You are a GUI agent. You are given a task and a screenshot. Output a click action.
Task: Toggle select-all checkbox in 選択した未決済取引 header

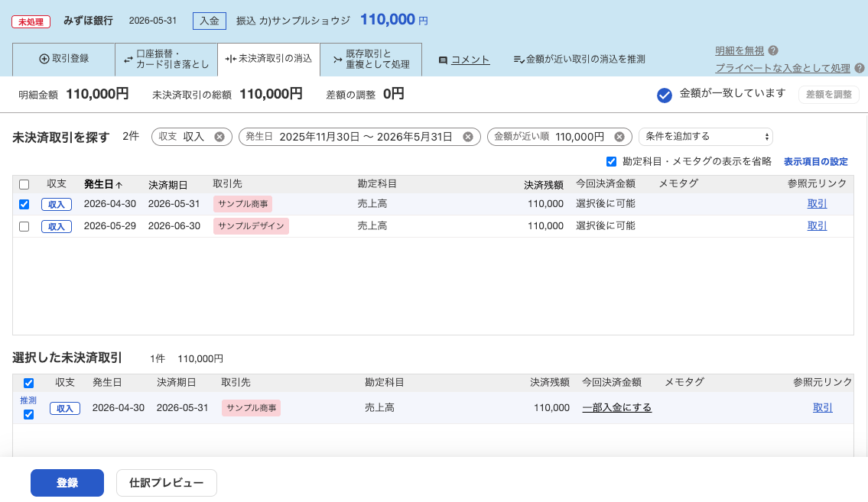[x=29, y=383]
